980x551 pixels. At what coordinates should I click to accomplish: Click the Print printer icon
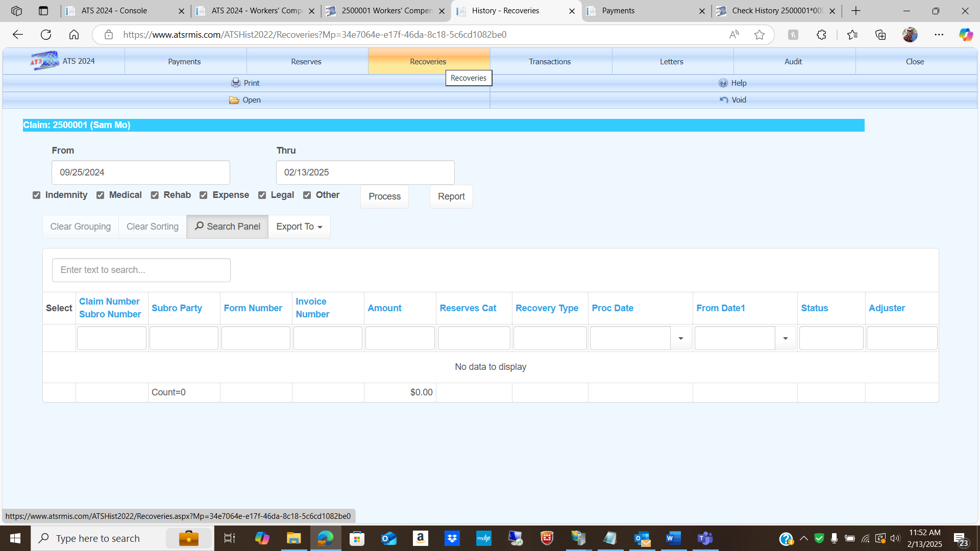(x=235, y=83)
